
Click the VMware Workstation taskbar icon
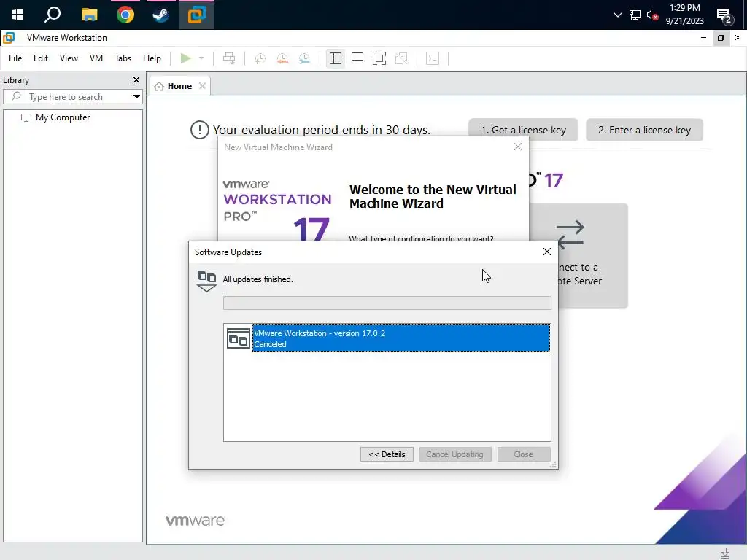[197, 15]
